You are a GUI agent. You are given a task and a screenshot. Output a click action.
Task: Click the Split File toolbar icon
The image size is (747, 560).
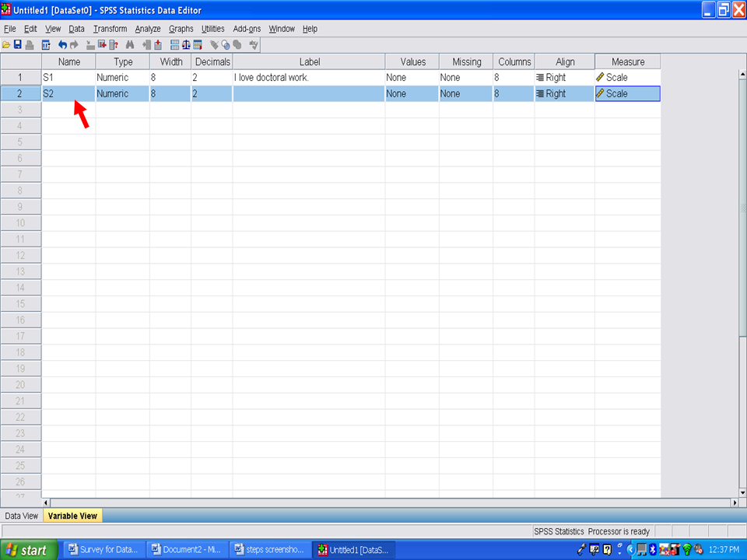pyautogui.click(x=174, y=45)
